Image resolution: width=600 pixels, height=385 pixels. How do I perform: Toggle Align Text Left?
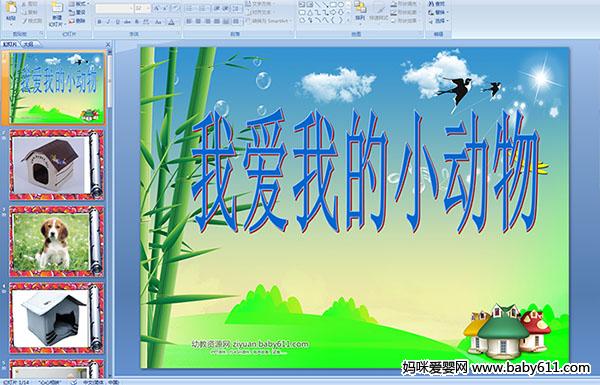189,21
